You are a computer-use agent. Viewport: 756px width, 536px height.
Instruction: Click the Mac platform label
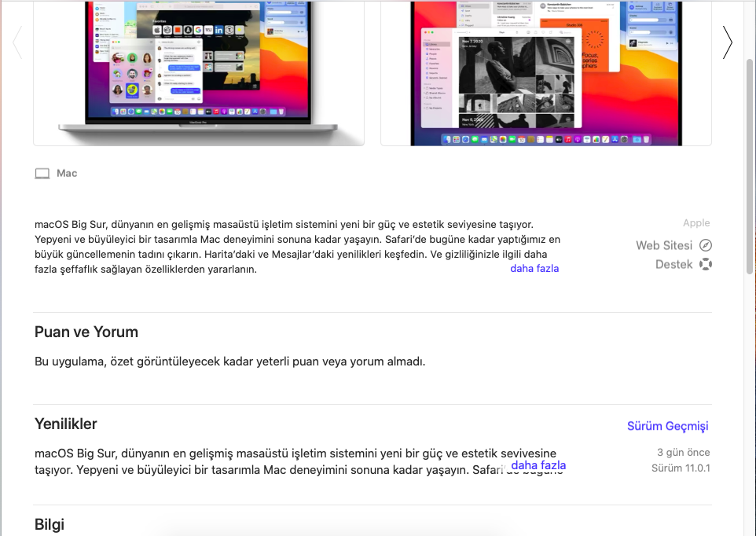(x=67, y=174)
